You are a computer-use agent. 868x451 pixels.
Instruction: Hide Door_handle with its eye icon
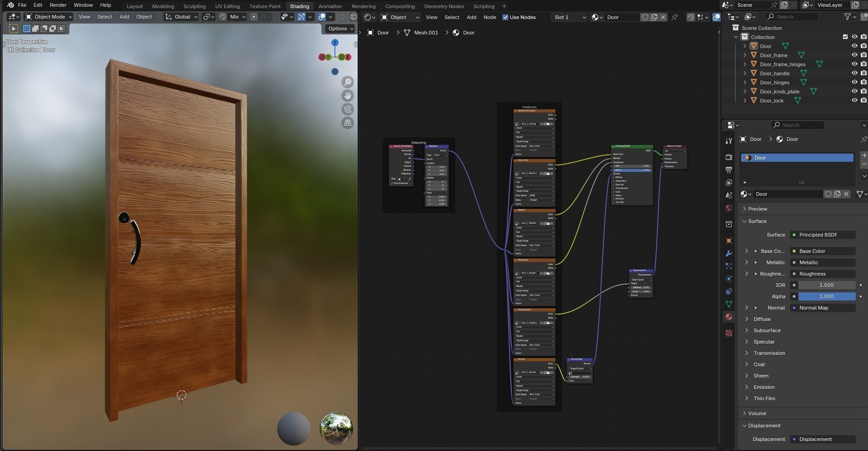pos(854,73)
